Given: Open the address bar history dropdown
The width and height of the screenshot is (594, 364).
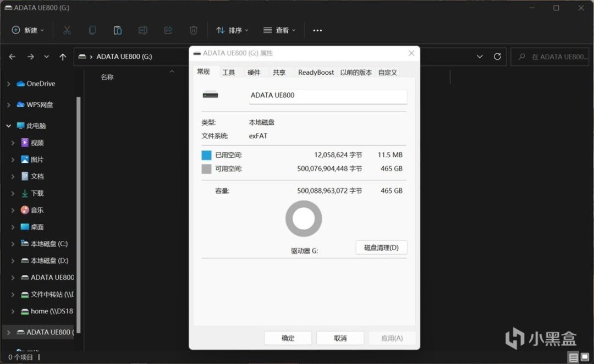Looking at the screenshot, I should coord(480,57).
